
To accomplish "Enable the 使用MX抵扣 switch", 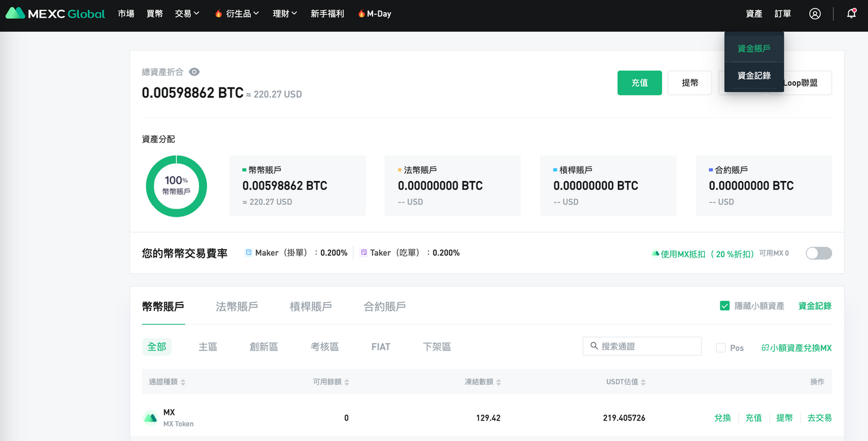I will (x=818, y=253).
